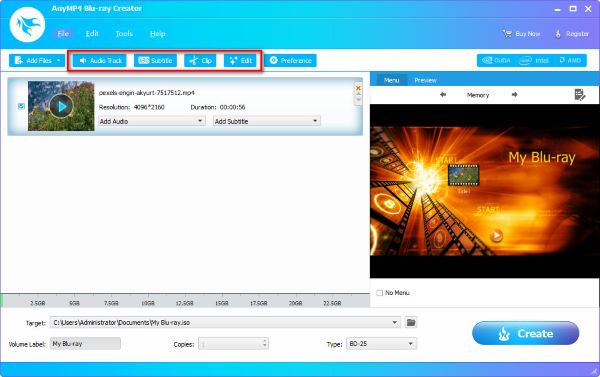Click the film thumbnail in menu preview
This screenshot has height=377, width=600.
click(463, 175)
